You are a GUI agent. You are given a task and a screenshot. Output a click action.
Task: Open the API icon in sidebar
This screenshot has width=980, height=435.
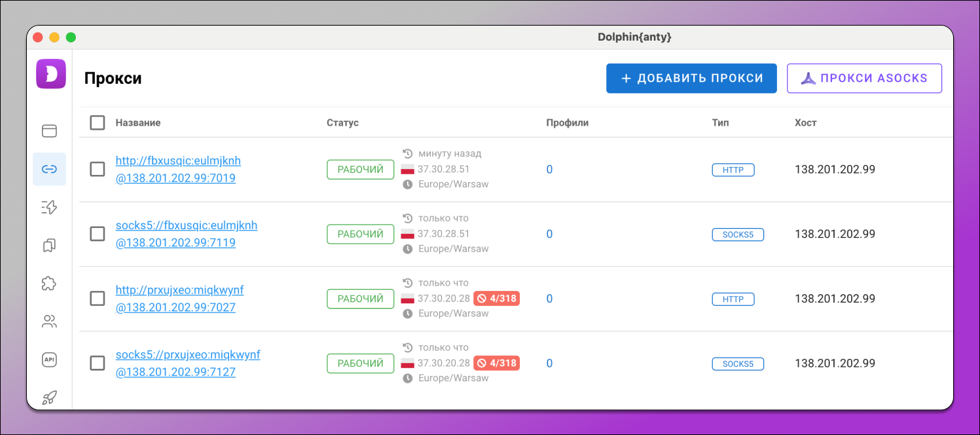(49, 360)
